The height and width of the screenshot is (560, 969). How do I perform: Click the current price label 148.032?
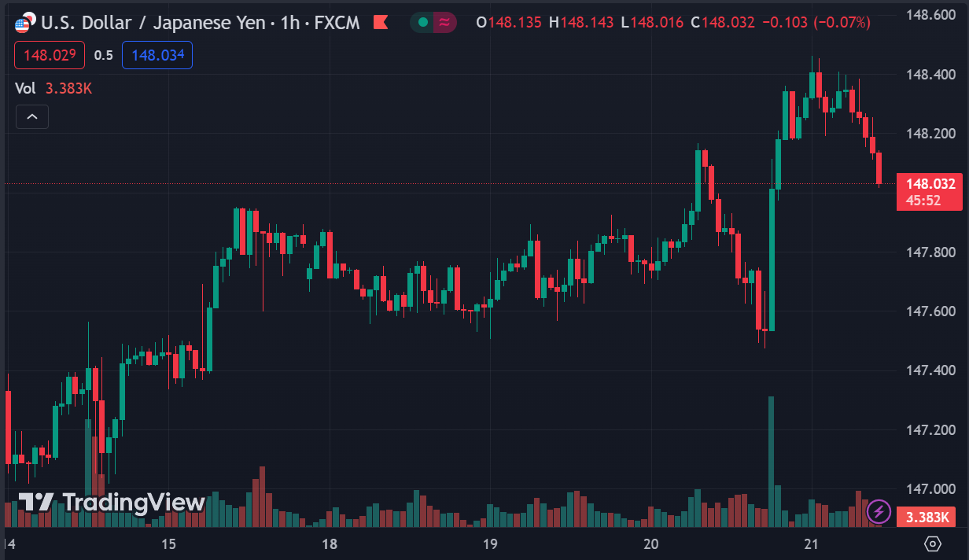pyautogui.click(x=930, y=185)
